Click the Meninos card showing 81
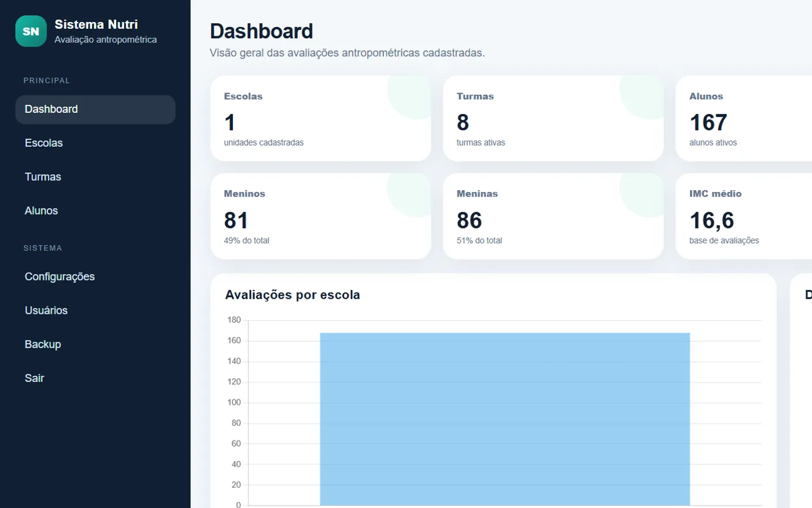812x508 pixels. pyautogui.click(x=321, y=216)
